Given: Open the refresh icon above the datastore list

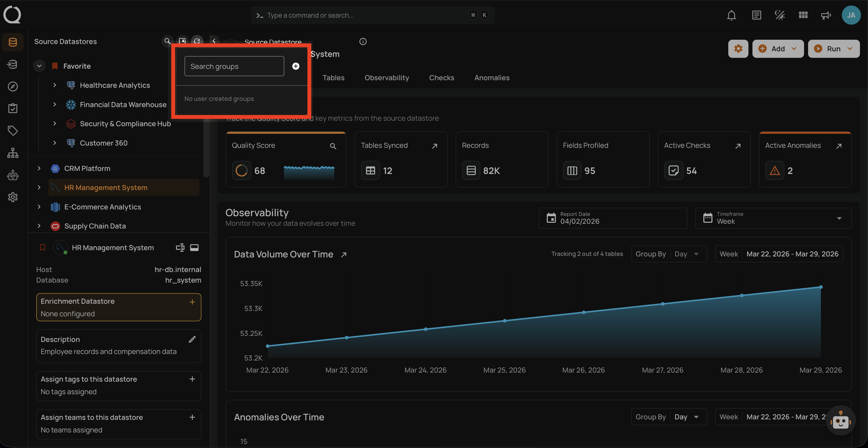Looking at the screenshot, I should (x=197, y=41).
